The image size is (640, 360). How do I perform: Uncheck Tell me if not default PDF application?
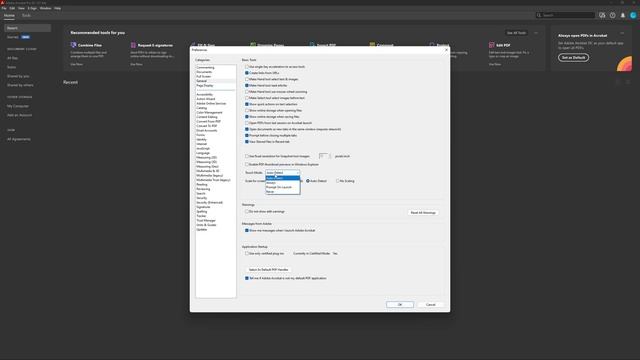[x=247, y=278]
